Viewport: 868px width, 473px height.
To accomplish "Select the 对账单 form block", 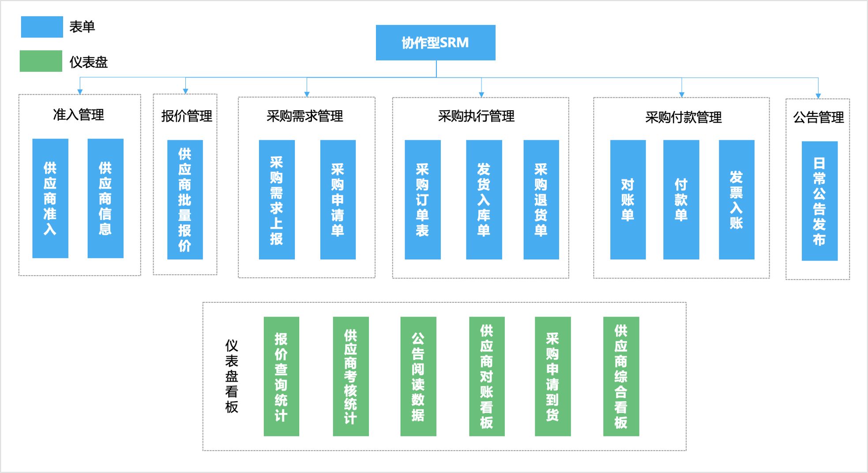I will [628, 200].
